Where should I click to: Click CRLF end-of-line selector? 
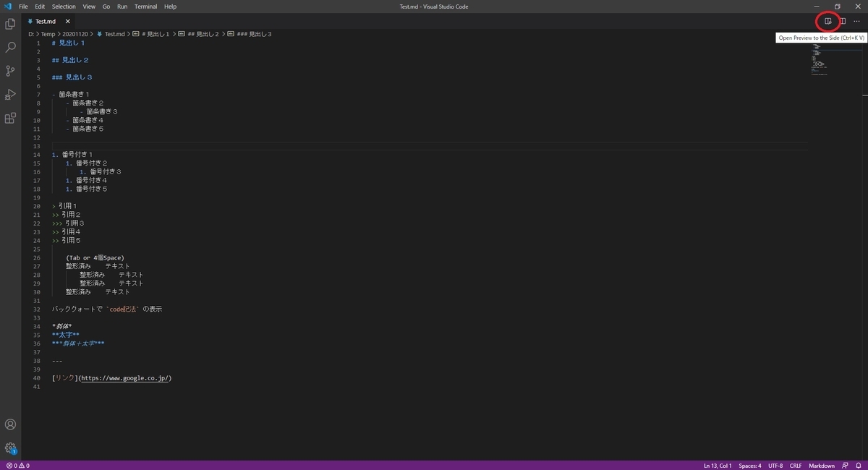pos(796,466)
